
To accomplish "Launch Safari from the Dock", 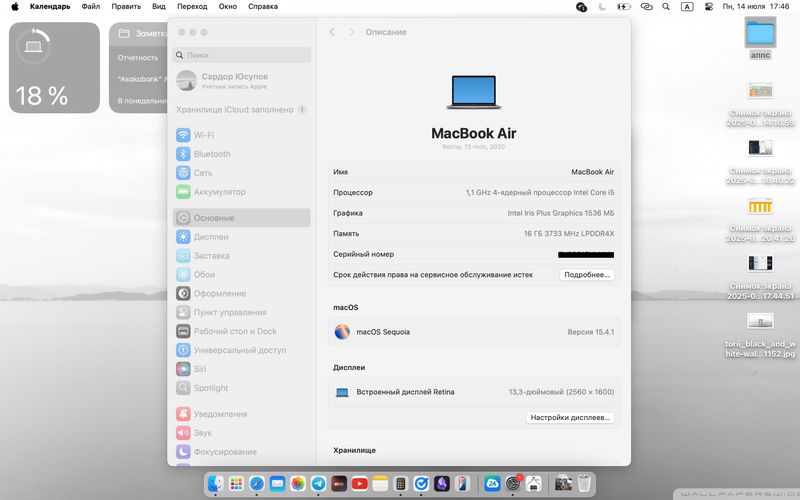I will pos(257,483).
